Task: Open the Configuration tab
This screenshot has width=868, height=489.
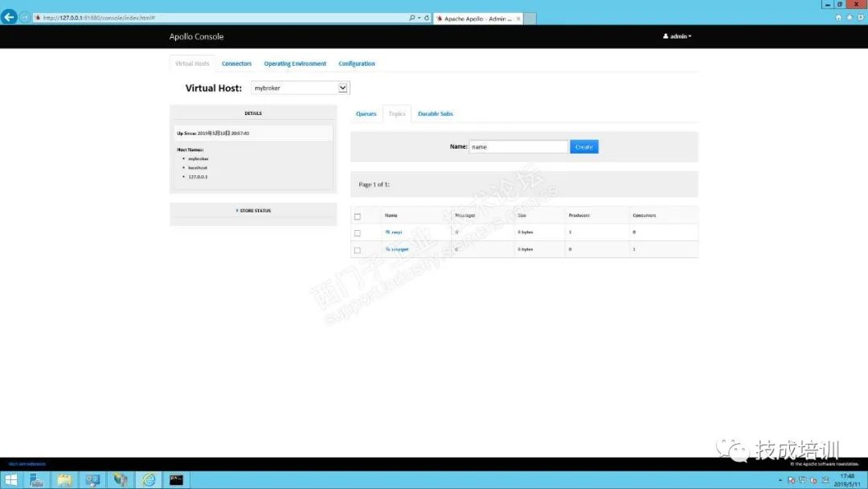Action: 357,64
